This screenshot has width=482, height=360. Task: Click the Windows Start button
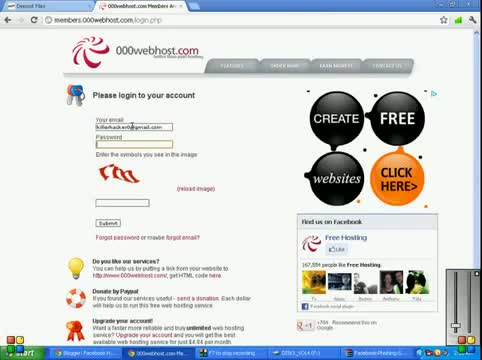(22, 353)
